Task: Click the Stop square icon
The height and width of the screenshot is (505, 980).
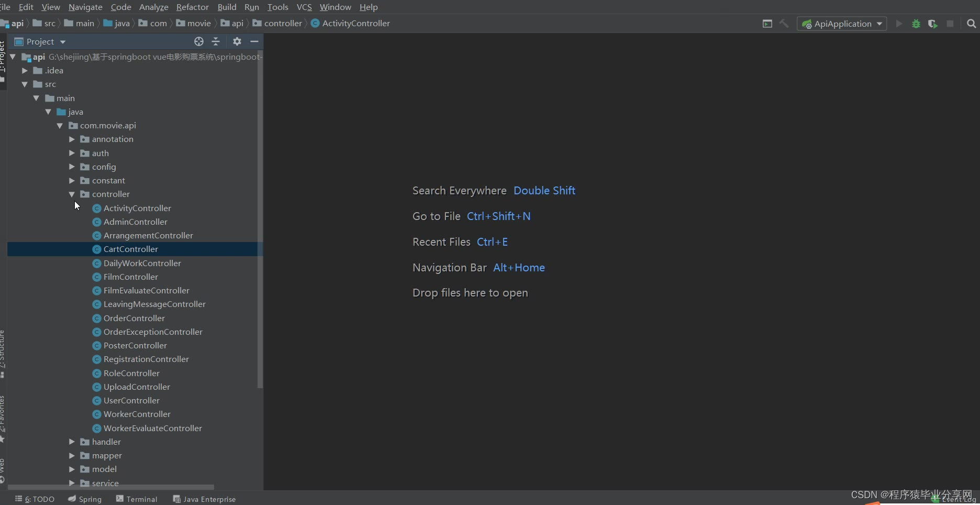Action: (950, 24)
